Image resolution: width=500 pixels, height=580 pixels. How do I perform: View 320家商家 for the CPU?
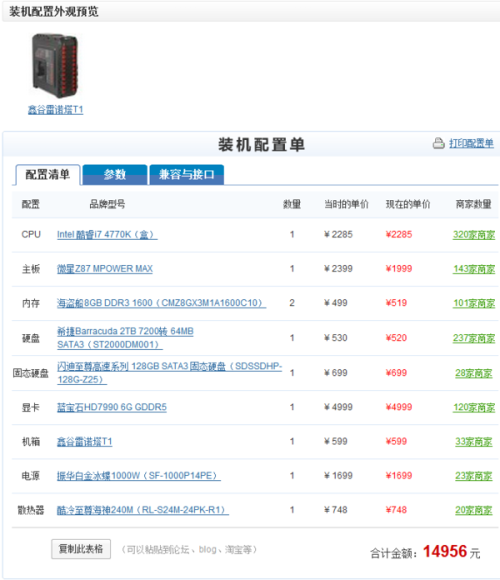(474, 235)
